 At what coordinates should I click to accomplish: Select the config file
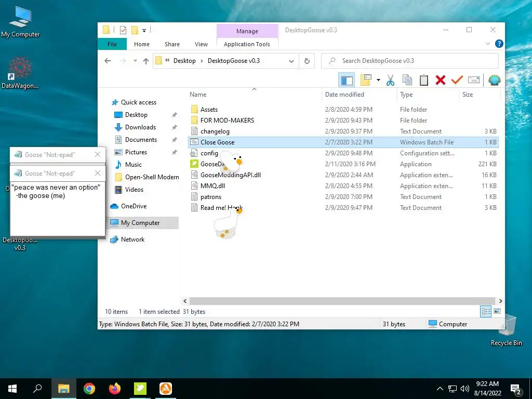coord(343,153)
